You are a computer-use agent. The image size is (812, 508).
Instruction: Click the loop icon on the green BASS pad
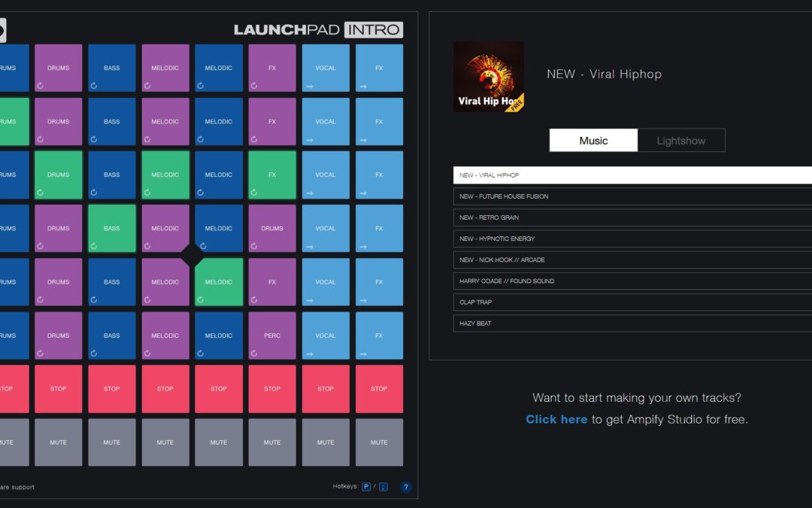(94, 246)
